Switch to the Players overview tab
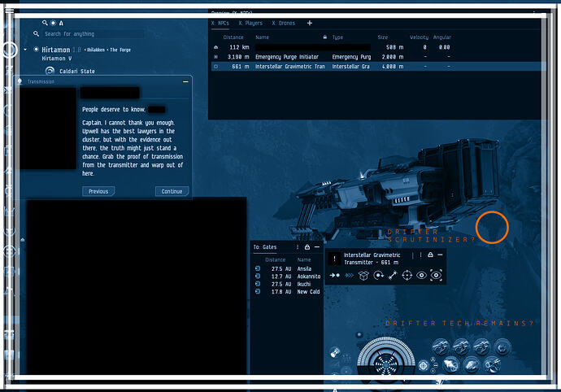 [250, 23]
